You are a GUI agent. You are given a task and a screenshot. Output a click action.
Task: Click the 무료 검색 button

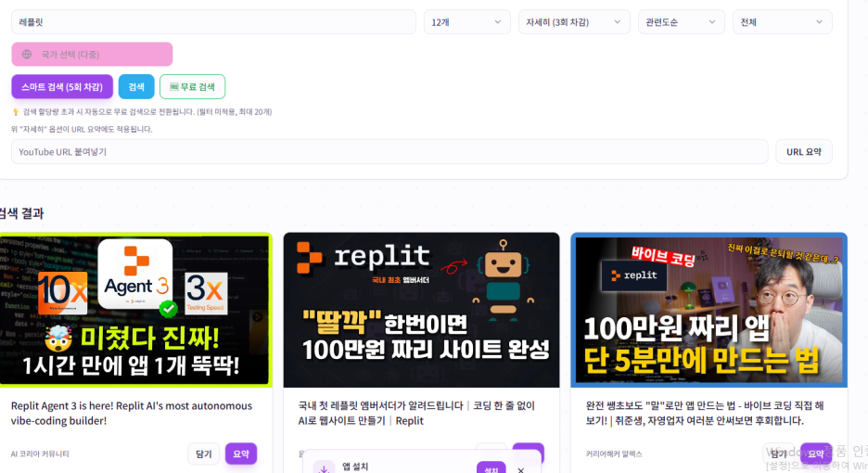(x=192, y=87)
